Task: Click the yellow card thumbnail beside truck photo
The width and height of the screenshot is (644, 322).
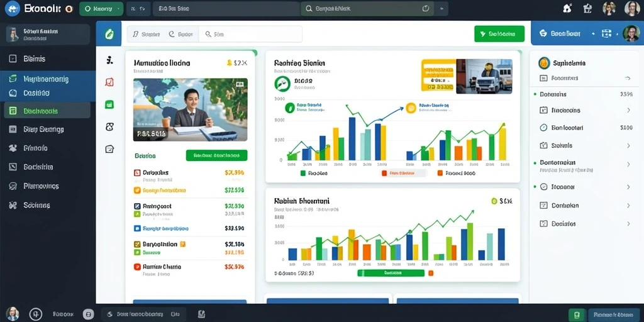Action: (x=438, y=75)
